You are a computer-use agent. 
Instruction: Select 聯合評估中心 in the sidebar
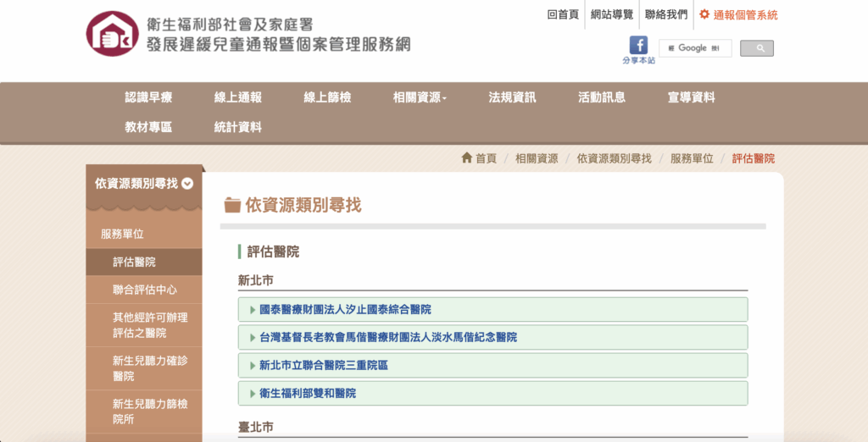click(x=144, y=290)
